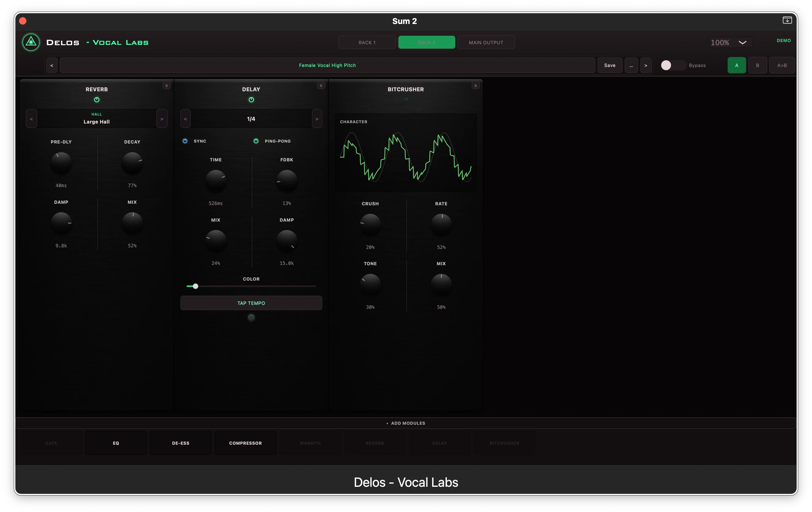Click the Delay COLOR slider handle
812x512 pixels.
pos(195,286)
